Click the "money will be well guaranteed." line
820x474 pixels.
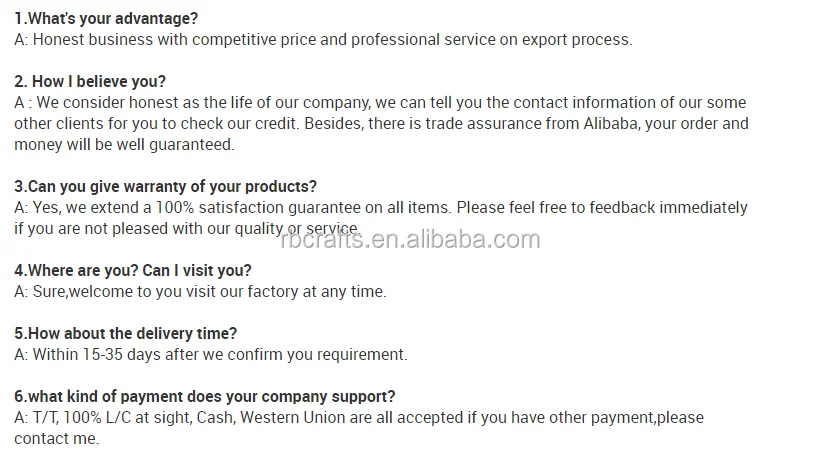pyautogui.click(x=124, y=145)
